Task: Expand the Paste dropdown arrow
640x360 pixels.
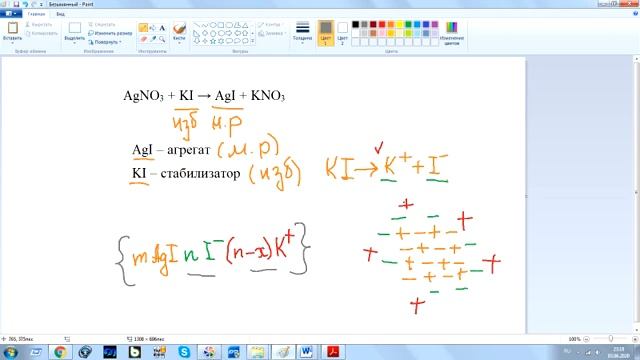Action: click(x=13, y=42)
